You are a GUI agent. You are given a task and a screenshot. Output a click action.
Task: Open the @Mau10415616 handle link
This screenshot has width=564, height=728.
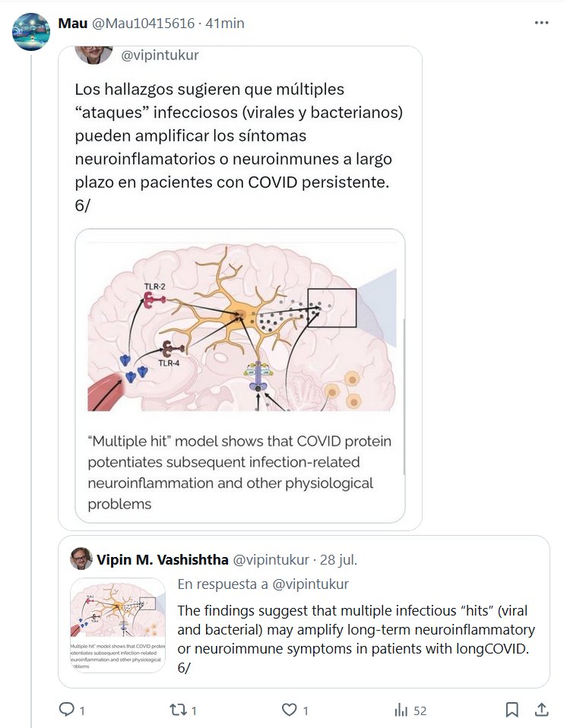click(x=142, y=23)
